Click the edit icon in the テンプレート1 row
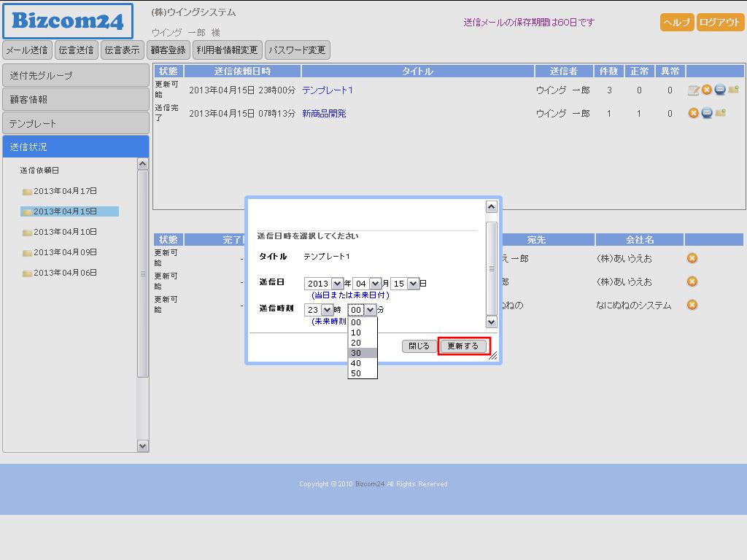 tap(694, 90)
